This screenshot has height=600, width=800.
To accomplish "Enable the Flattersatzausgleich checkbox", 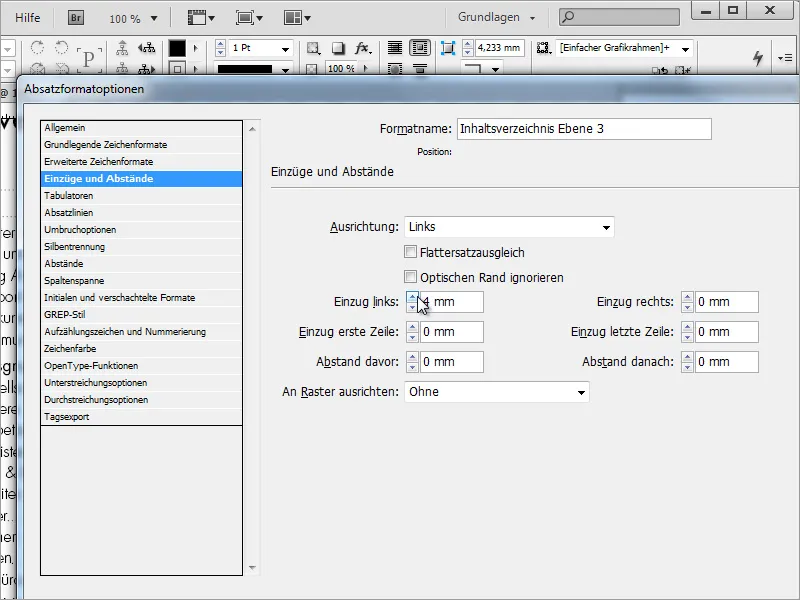I will 410,252.
